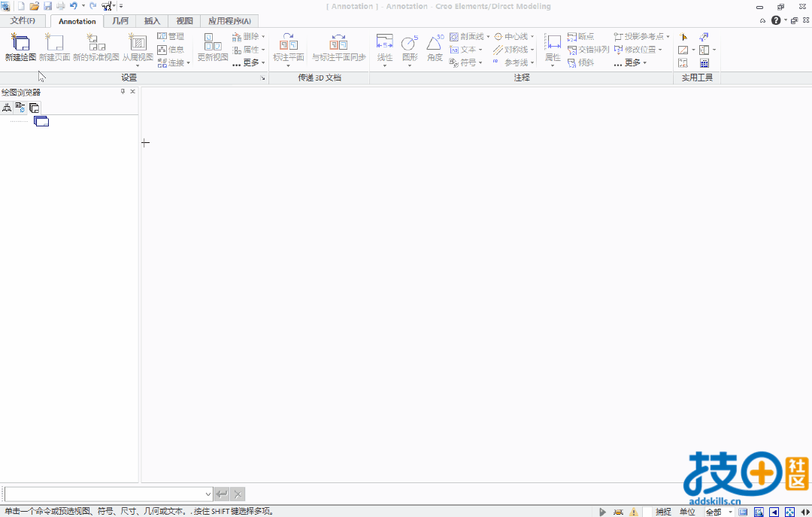The height and width of the screenshot is (517, 812).
Task: Click 新建页面 (New Sheet) icon
Action: (x=54, y=42)
